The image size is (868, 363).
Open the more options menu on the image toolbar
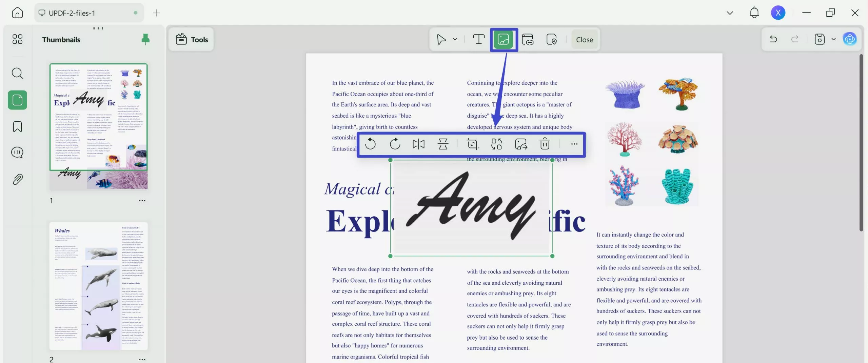(574, 144)
